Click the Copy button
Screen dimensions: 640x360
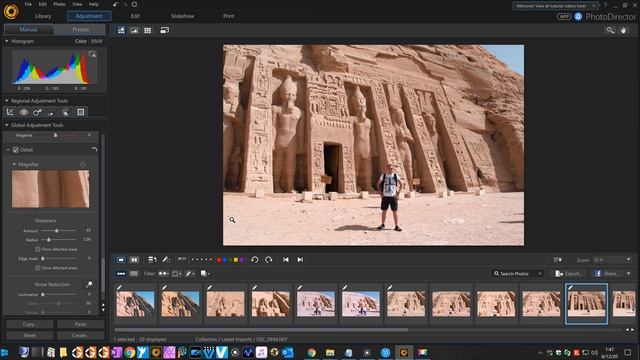[x=29, y=324]
